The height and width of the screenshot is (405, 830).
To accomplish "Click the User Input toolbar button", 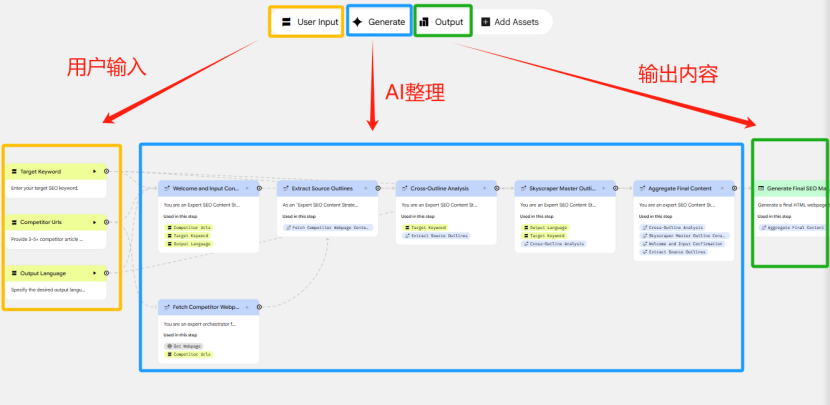I will click(310, 22).
